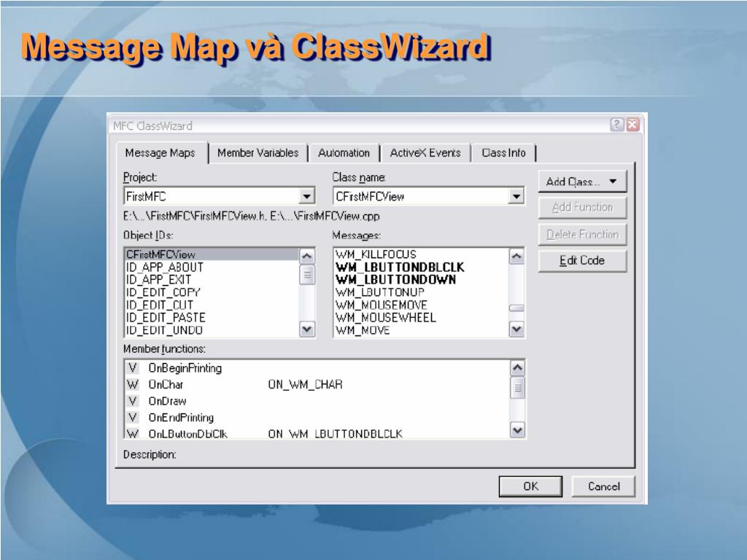Click V icon beside OnBeginPrinting

133,368
